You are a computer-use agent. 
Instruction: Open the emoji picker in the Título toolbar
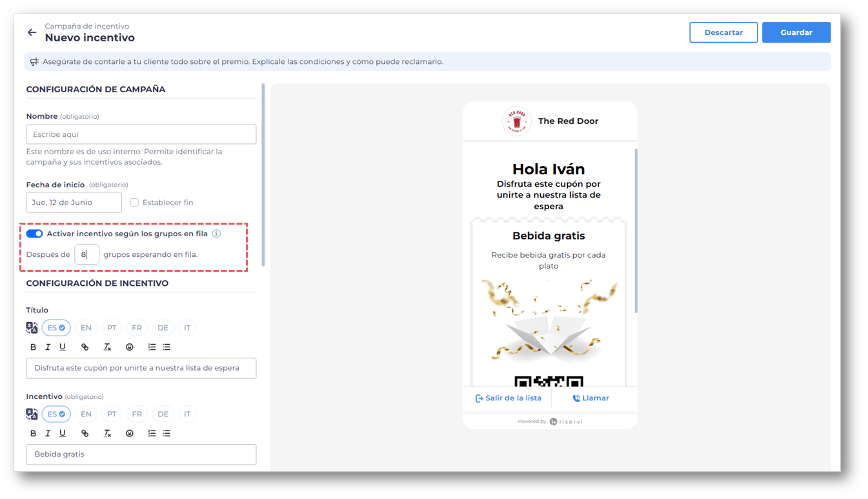click(x=130, y=347)
